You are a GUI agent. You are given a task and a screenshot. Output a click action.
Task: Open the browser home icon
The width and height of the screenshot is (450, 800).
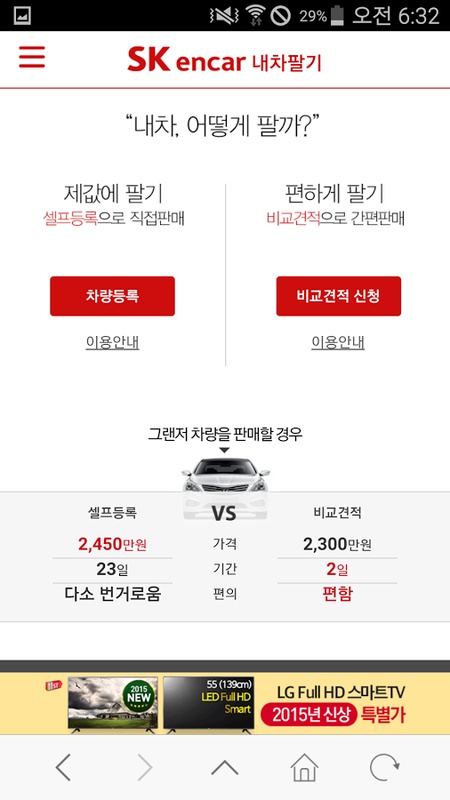click(x=305, y=767)
